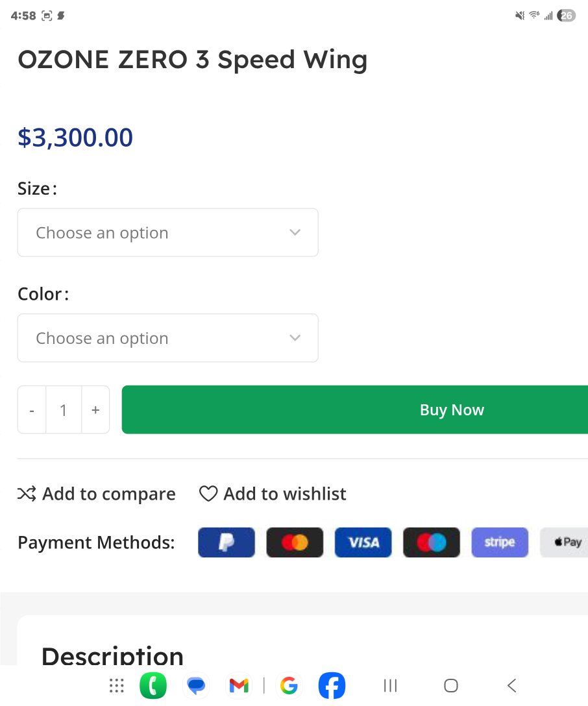The image size is (588, 706).
Task: Open the Facebook app in taskbar
Action: [332, 685]
